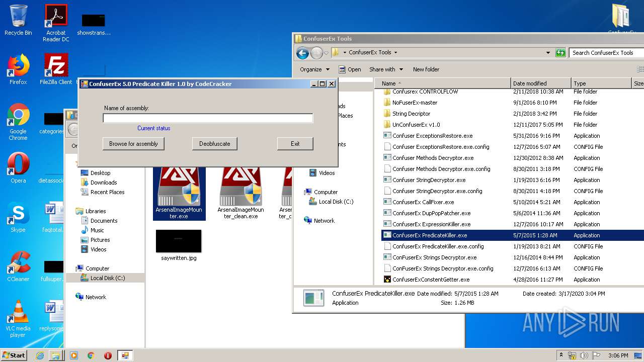Show hidden tray icons arrow
Image resolution: width=644 pixels, height=362 pixels.
click(561, 355)
